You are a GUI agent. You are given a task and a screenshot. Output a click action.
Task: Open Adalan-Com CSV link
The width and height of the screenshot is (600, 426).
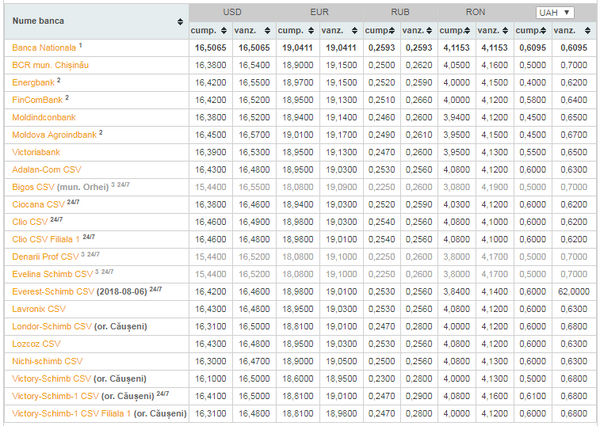click(46, 170)
